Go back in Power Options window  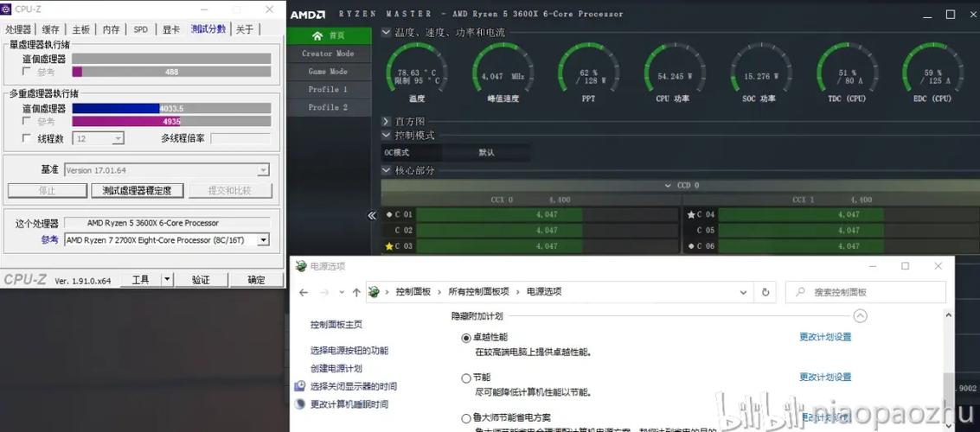point(304,292)
